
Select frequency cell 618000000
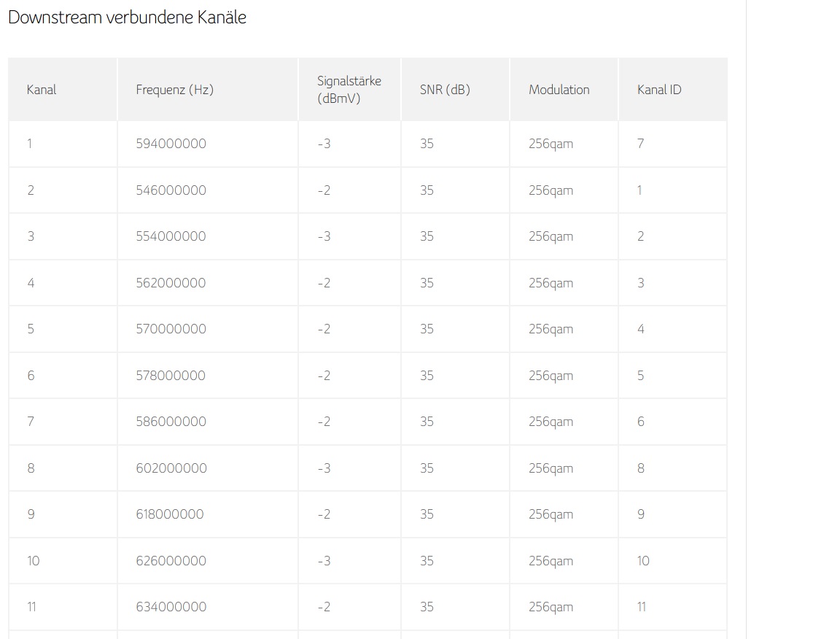coord(169,514)
